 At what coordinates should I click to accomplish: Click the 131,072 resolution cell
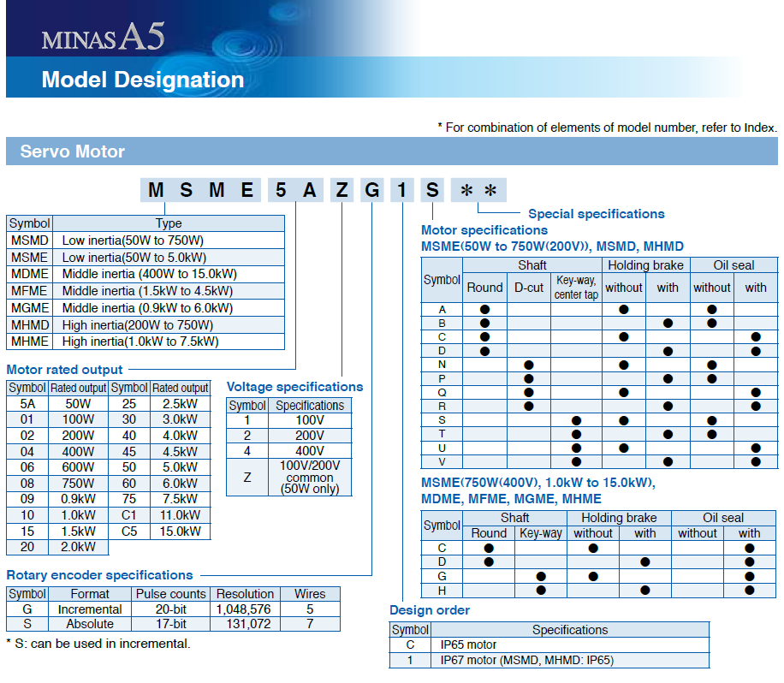245,624
